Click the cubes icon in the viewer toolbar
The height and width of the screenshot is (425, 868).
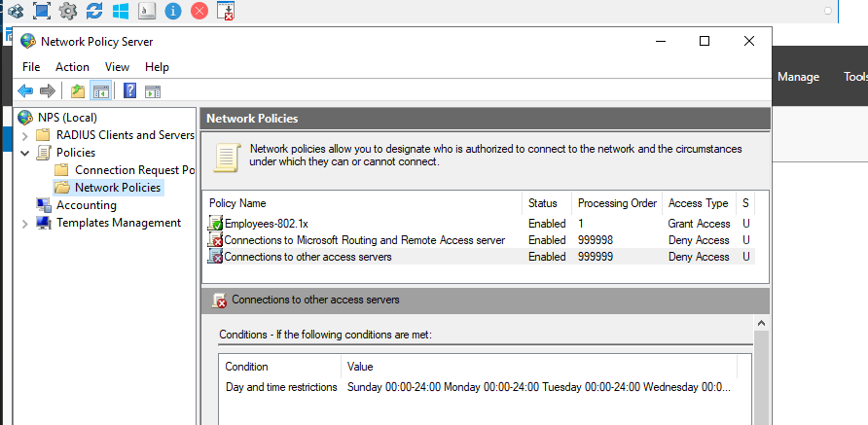[16, 11]
